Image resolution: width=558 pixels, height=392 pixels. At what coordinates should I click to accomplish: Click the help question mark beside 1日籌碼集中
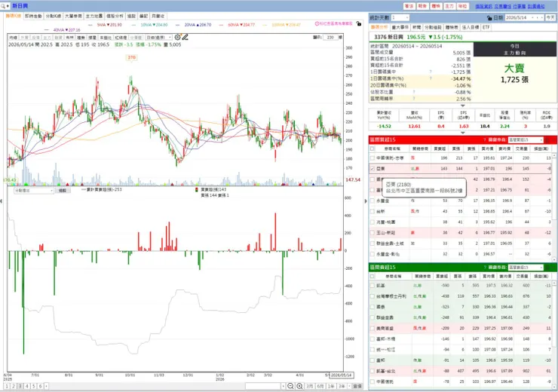click(x=431, y=72)
